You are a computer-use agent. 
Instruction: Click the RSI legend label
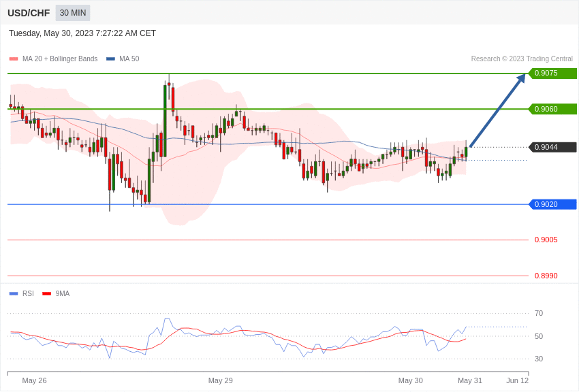click(28, 293)
